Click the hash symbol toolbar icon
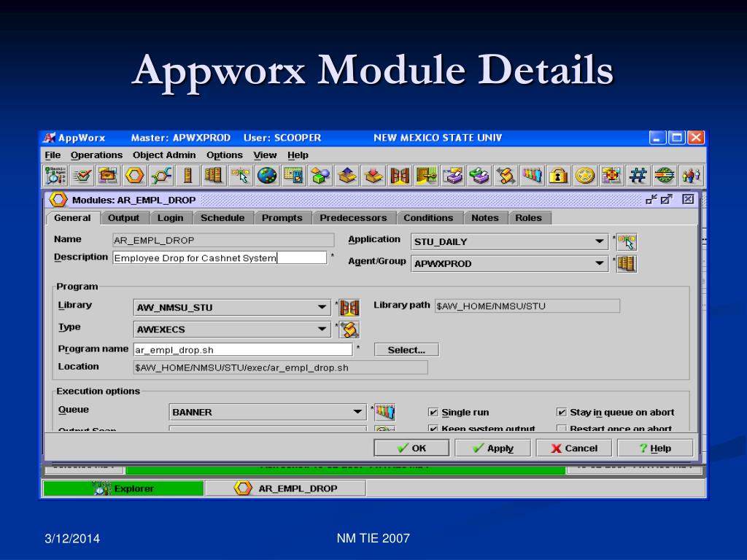747x560 pixels. point(638,176)
